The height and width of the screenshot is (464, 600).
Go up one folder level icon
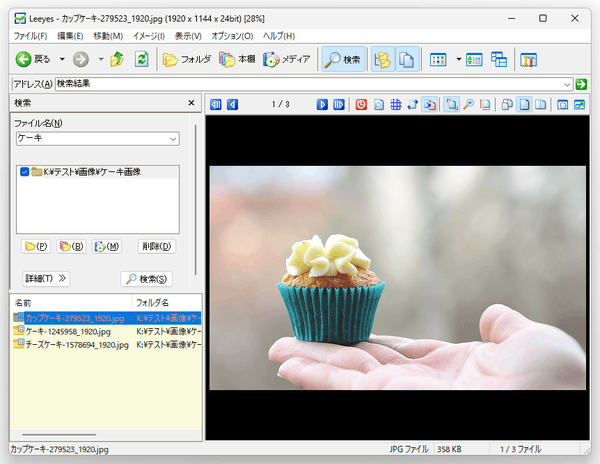click(117, 59)
